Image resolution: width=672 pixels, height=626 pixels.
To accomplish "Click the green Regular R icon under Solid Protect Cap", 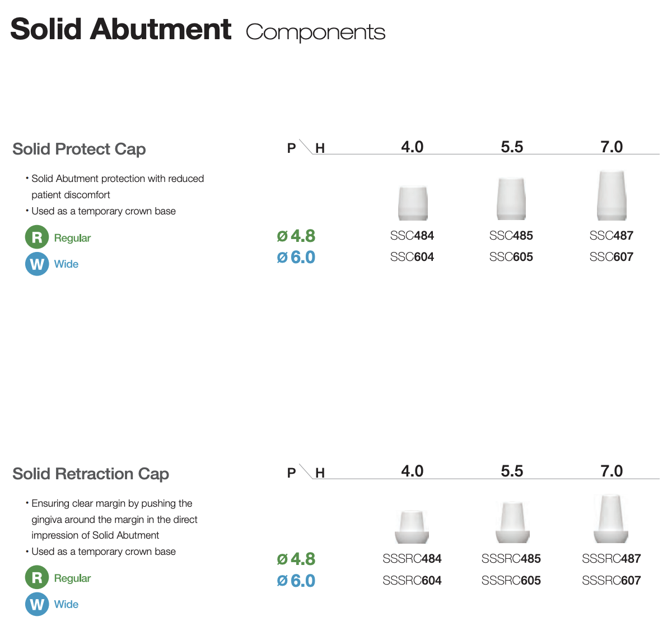I will tap(37, 237).
